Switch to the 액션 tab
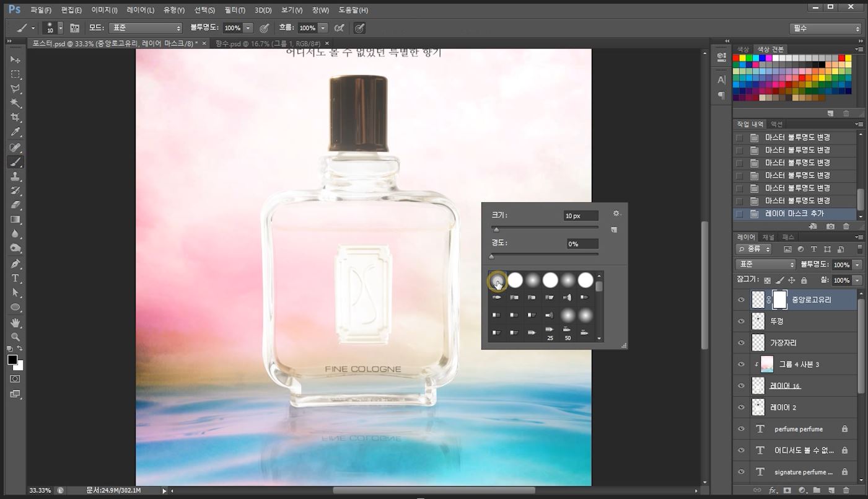Screen dimensions: 868x499 click(777, 124)
